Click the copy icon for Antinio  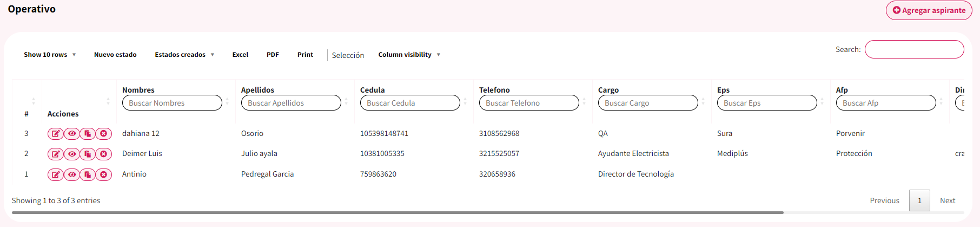click(88, 174)
